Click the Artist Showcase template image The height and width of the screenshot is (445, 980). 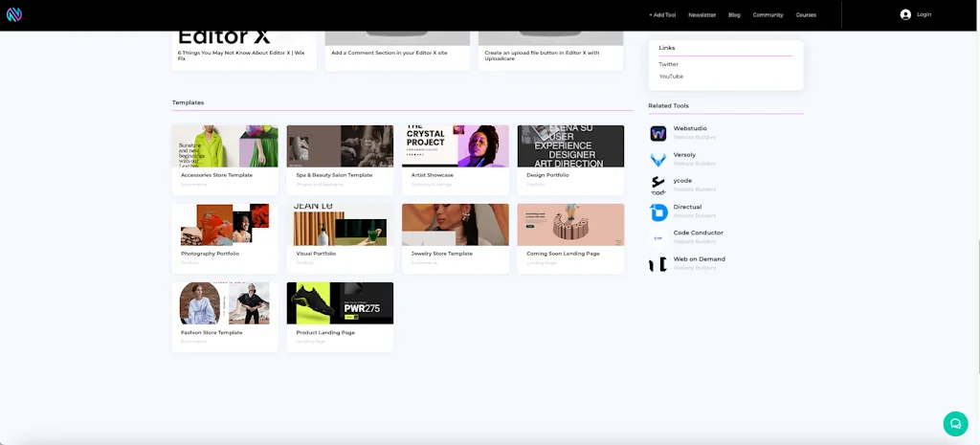pyautogui.click(x=456, y=146)
